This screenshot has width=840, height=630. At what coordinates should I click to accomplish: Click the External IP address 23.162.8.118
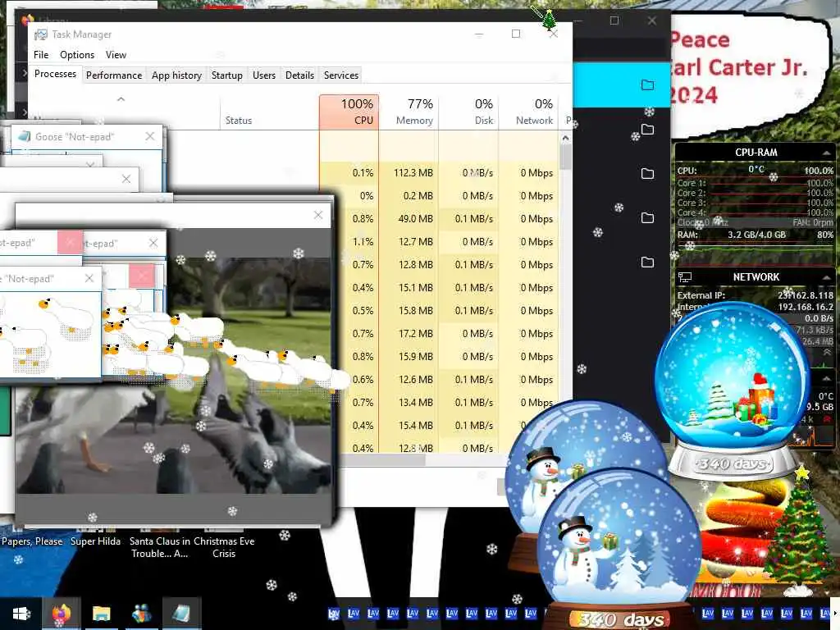(x=806, y=295)
